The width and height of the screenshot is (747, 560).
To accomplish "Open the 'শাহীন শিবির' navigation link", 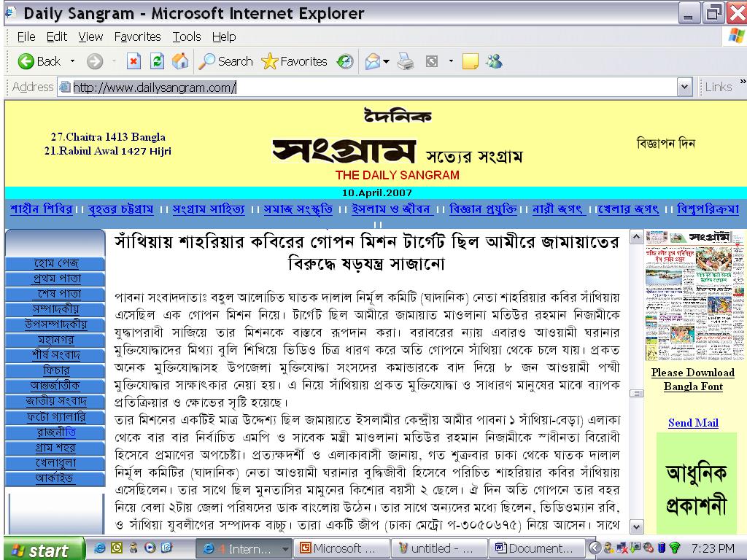I will [x=41, y=209].
